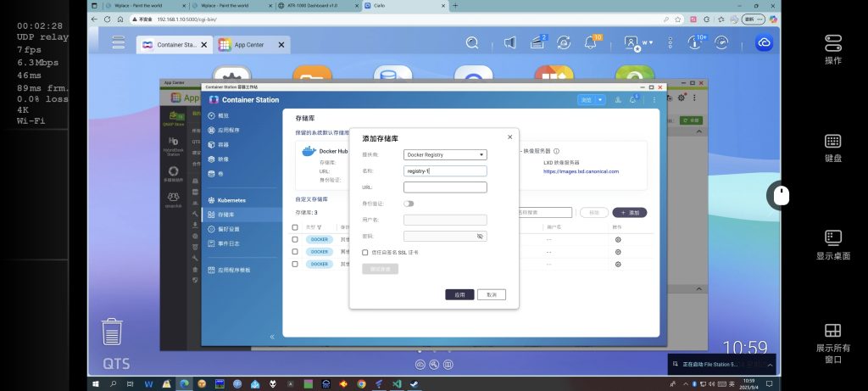
Task: Switch to the App Center QTS tab
Action: click(x=252, y=45)
